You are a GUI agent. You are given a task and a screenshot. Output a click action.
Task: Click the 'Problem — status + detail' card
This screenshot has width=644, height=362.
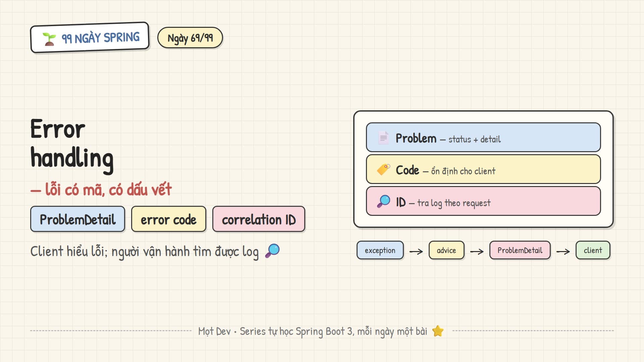tap(483, 137)
